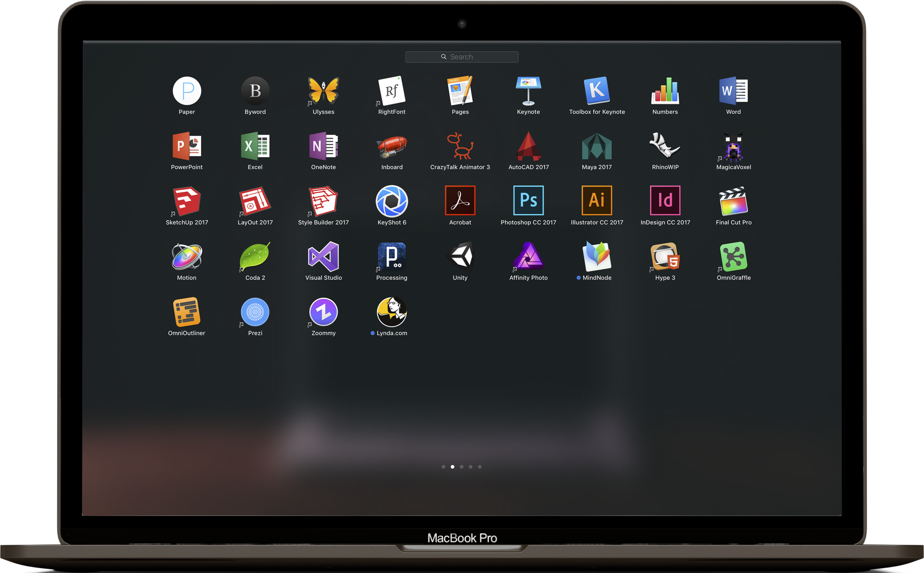Launch Lynda.com
924x573 pixels.
pyautogui.click(x=392, y=312)
